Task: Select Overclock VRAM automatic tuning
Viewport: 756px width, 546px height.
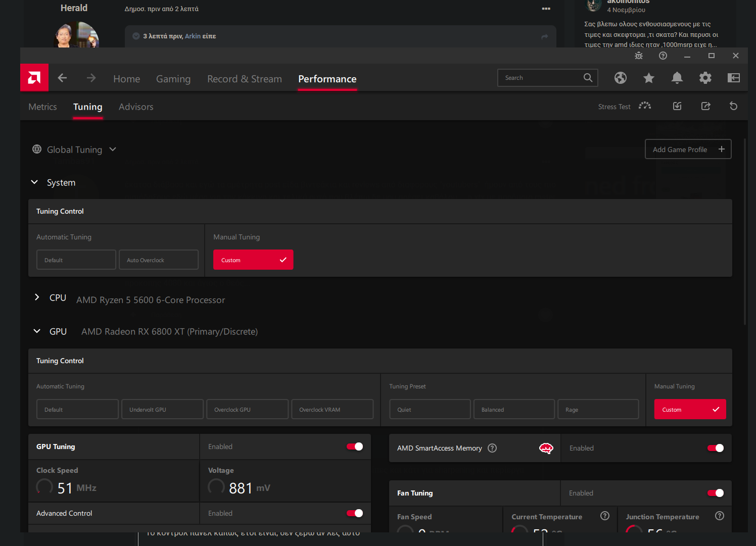Action: pos(333,409)
